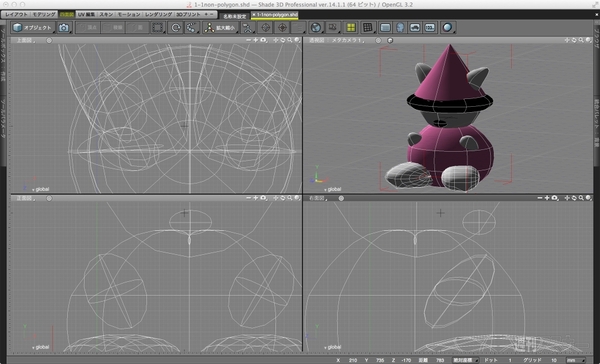
Task: Select the rectangular box selection tool
Action: (x=158, y=28)
